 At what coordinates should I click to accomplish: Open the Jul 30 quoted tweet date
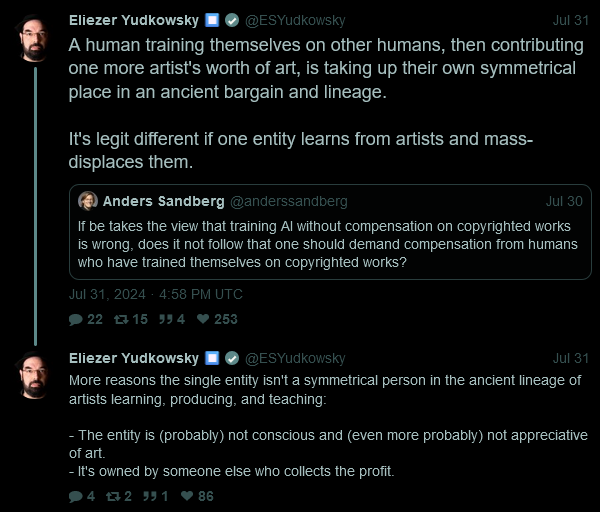tap(564, 201)
